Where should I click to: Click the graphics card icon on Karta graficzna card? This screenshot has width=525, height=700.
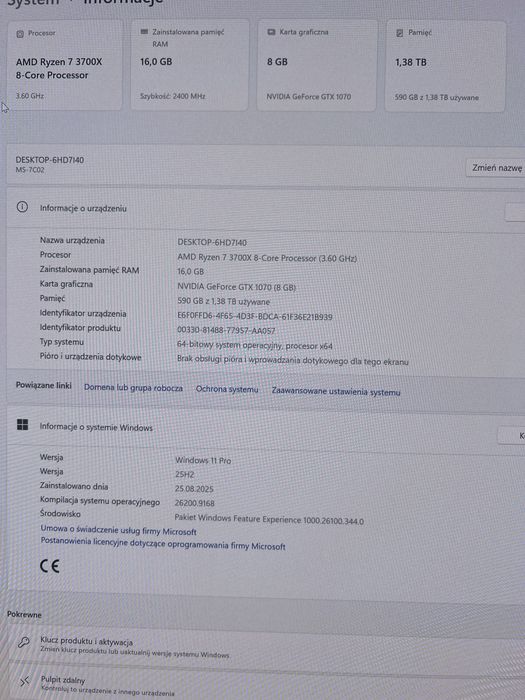[271, 32]
